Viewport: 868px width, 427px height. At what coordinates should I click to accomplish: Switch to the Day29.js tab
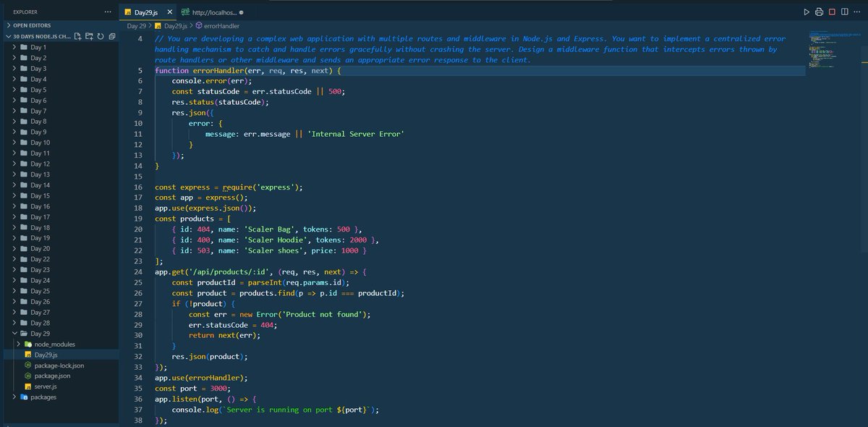tap(148, 12)
